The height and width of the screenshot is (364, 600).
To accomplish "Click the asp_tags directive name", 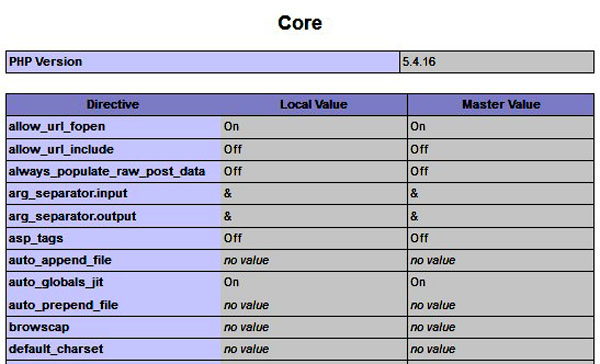I will tap(36, 238).
